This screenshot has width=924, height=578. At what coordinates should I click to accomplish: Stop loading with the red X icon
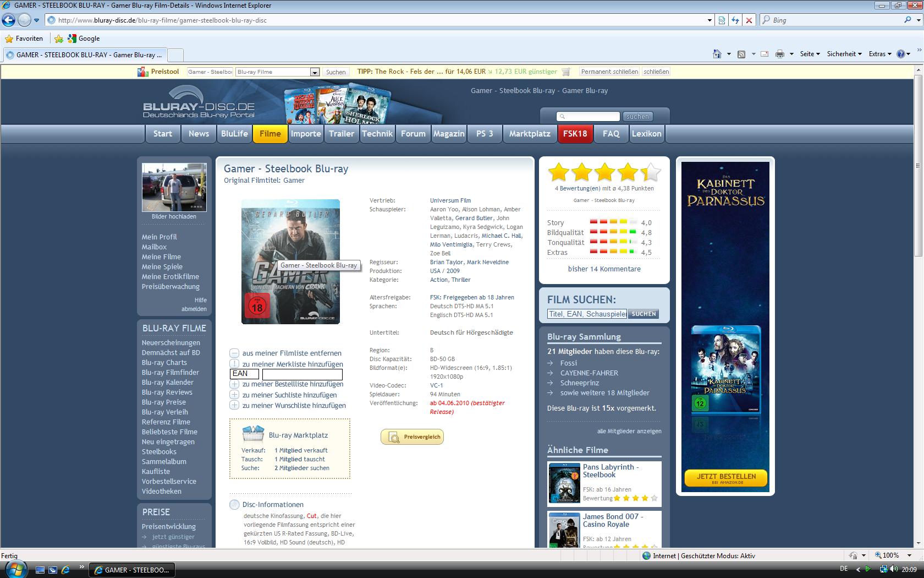coord(749,20)
